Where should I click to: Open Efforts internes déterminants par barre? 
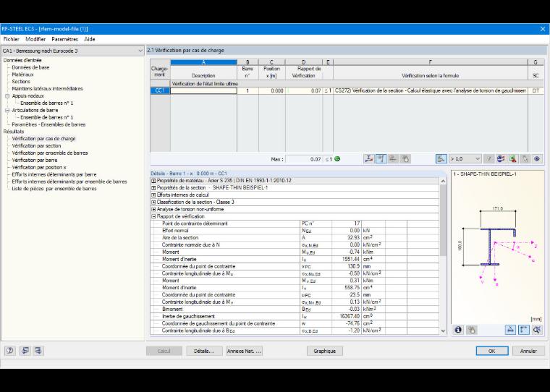tap(54, 174)
